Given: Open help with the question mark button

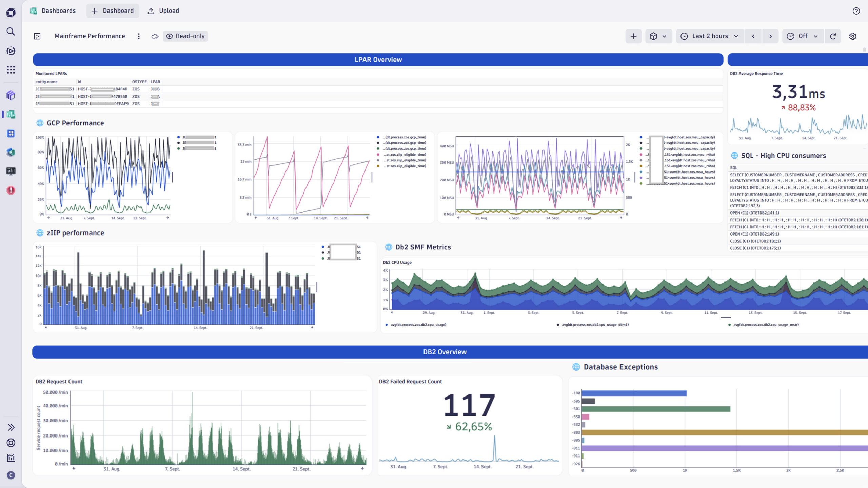Looking at the screenshot, I should click(856, 11).
